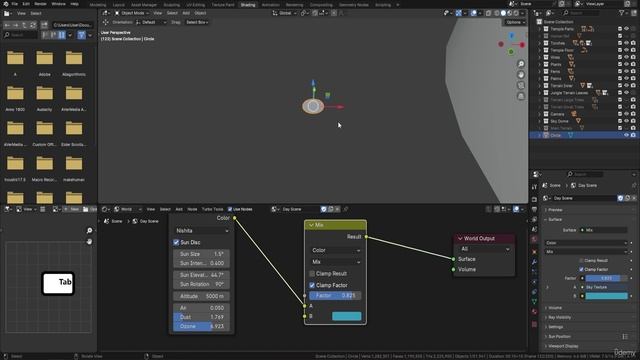The height and width of the screenshot is (360, 640).
Task: Open the Modifiers wrench properties tab icon
Action: [534, 262]
